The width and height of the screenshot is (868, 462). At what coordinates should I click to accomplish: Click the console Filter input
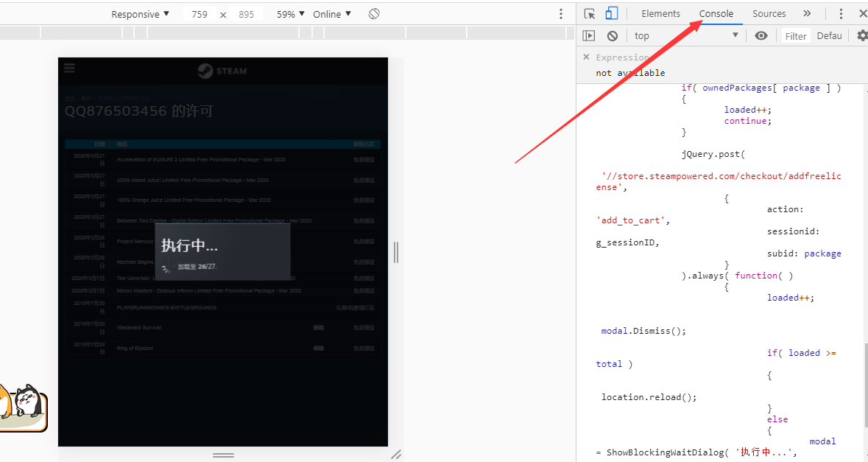pos(795,36)
